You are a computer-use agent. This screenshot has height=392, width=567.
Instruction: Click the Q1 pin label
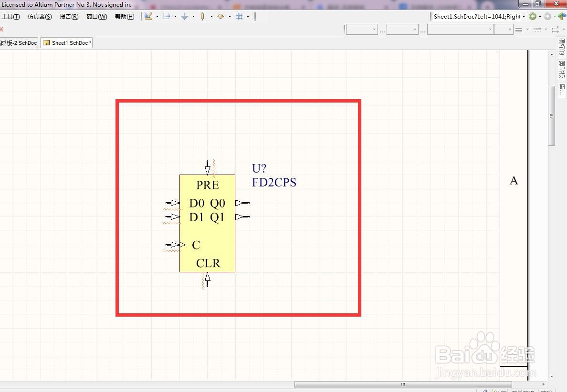click(x=217, y=217)
